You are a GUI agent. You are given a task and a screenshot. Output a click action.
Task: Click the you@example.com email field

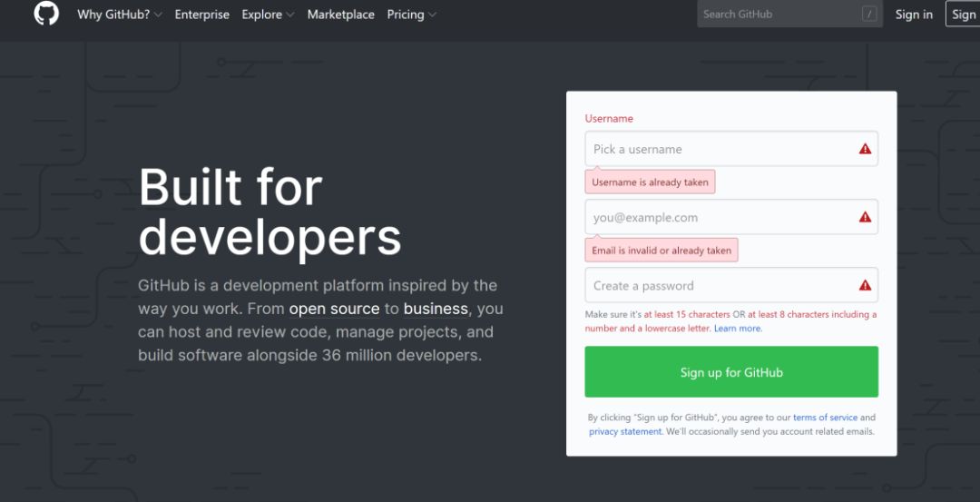point(731,217)
